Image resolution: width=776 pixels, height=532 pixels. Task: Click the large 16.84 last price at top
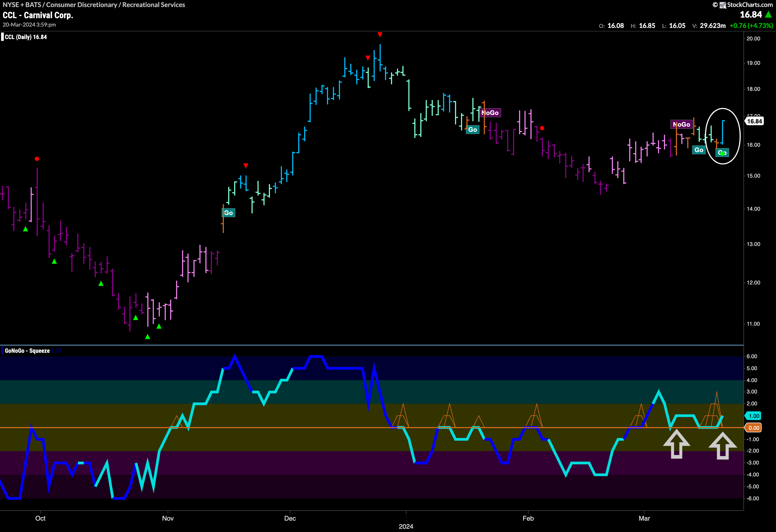point(751,15)
